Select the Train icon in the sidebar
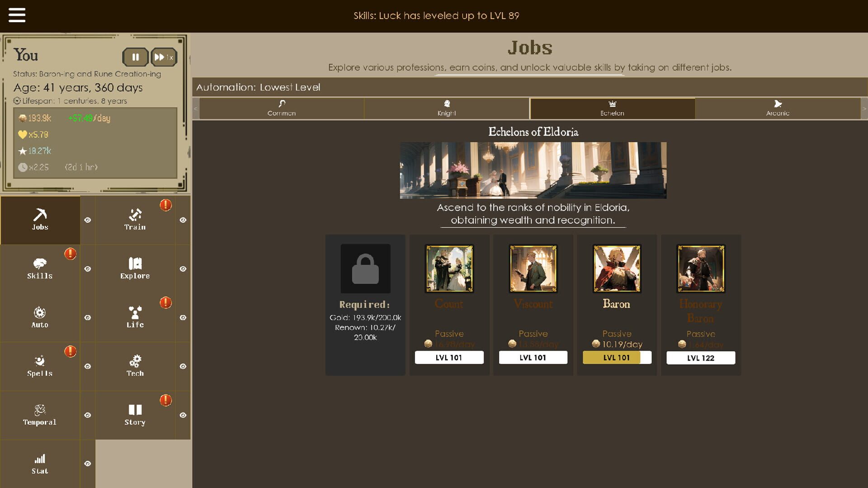This screenshot has height=488, width=868. 135,220
